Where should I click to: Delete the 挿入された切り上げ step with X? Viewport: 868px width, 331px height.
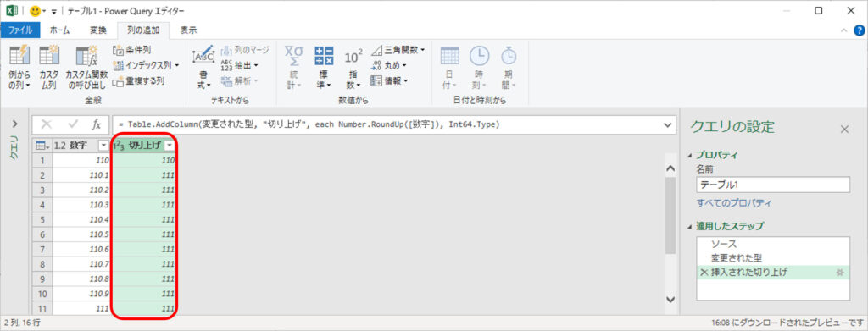(x=704, y=272)
